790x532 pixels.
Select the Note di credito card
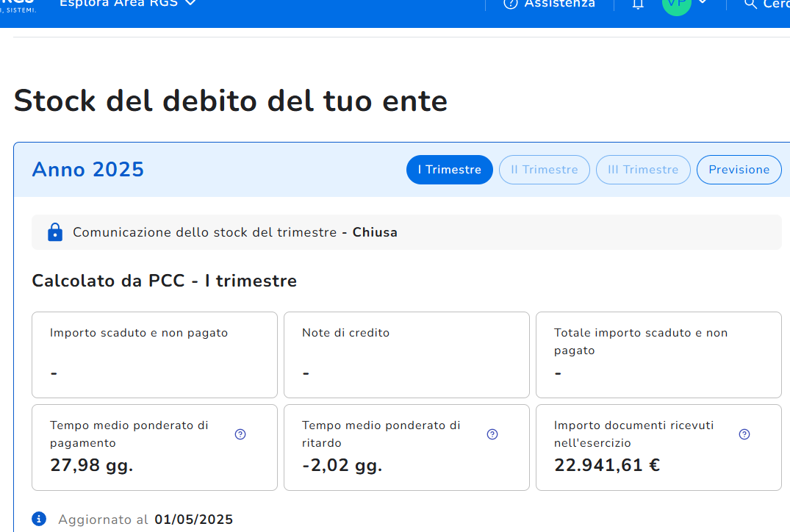point(406,355)
